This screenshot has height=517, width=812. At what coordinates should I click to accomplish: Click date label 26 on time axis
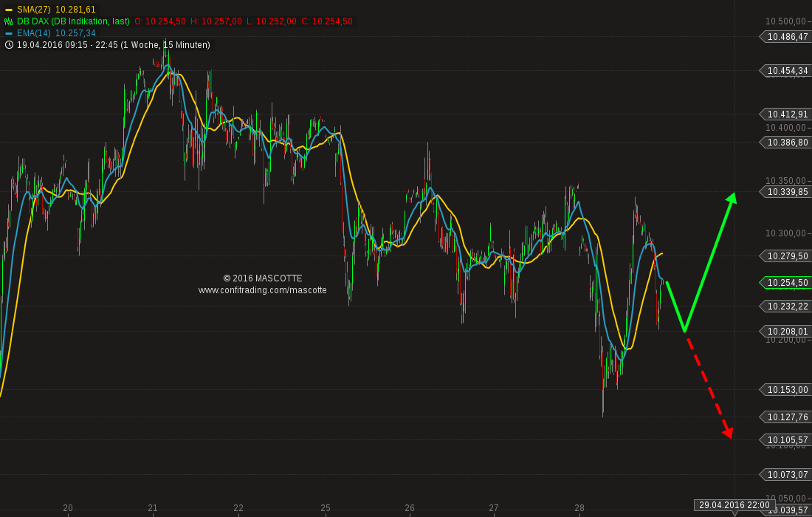pos(410,508)
